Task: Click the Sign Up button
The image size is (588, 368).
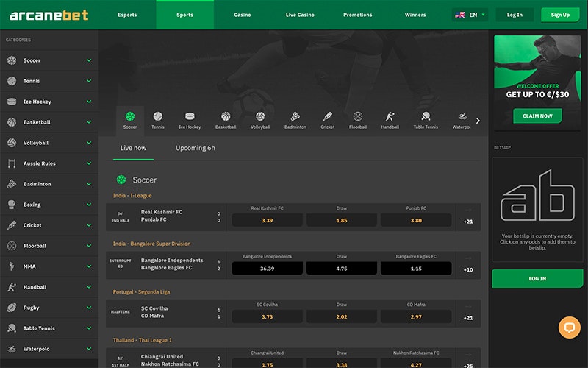Action: point(560,15)
